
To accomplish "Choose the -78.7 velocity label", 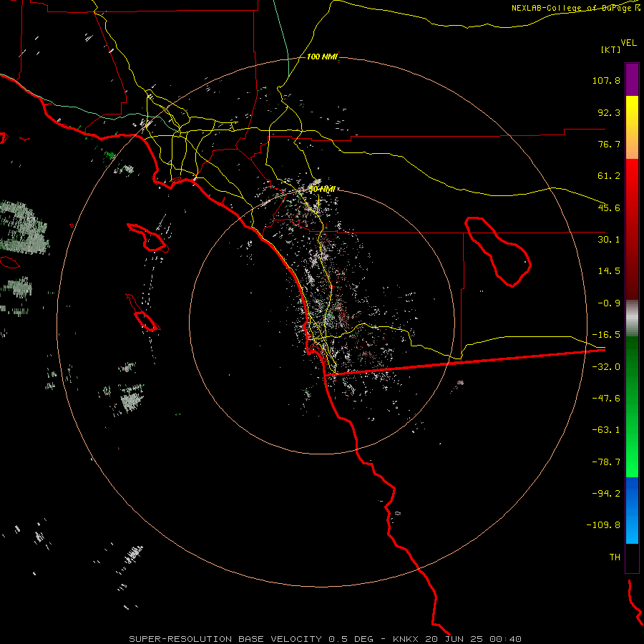I will [x=606, y=462].
